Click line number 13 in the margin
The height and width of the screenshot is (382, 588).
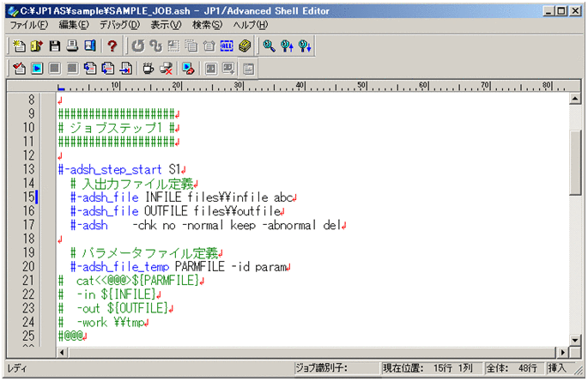pyautogui.click(x=28, y=169)
